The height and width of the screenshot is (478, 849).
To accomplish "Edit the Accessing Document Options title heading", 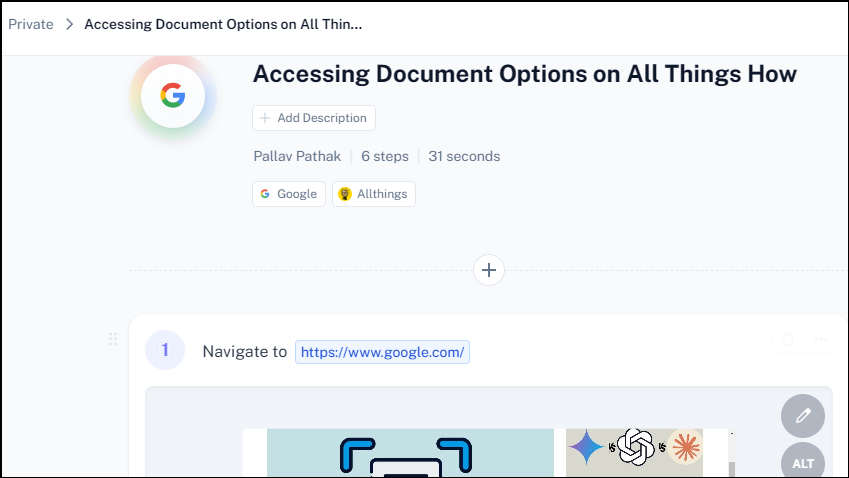I will [x=525, y=74].
